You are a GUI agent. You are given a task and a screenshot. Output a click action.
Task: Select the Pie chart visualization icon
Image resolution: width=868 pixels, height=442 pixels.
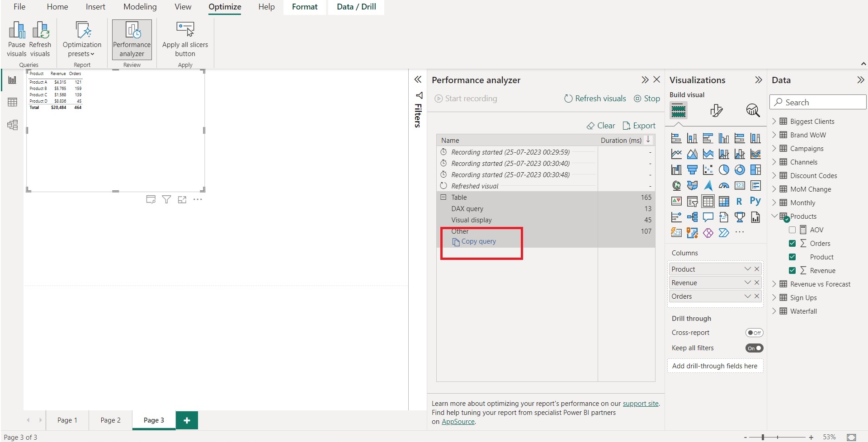[724, 169]
